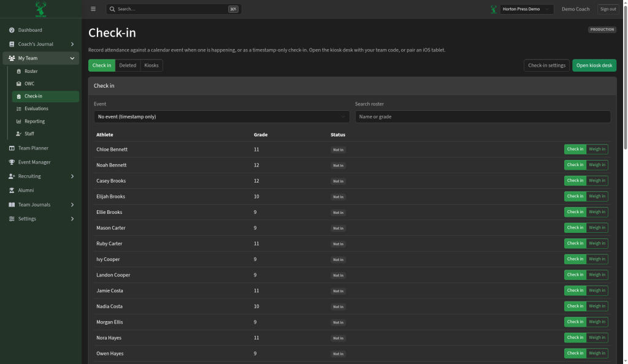The width and height of the screenshot is (628, 364).
Task: Click the Roster clipboard icon
Action: click(x=19, y=71)
